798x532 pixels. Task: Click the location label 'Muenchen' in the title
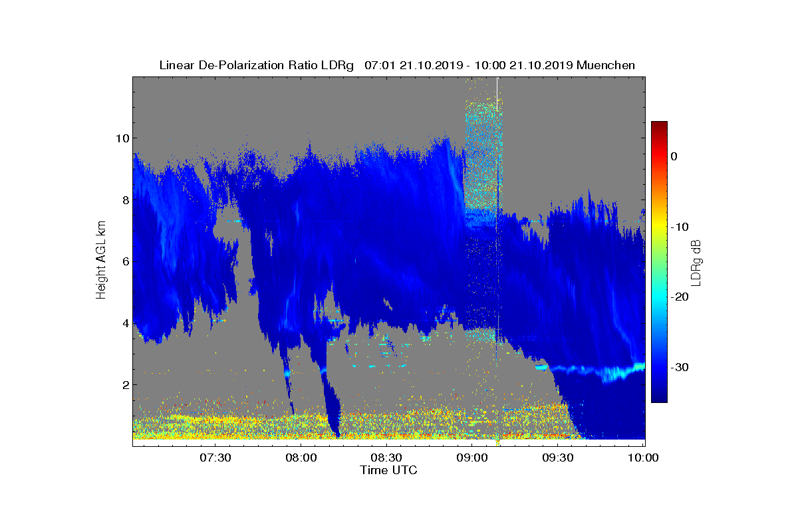pos(606,65)
